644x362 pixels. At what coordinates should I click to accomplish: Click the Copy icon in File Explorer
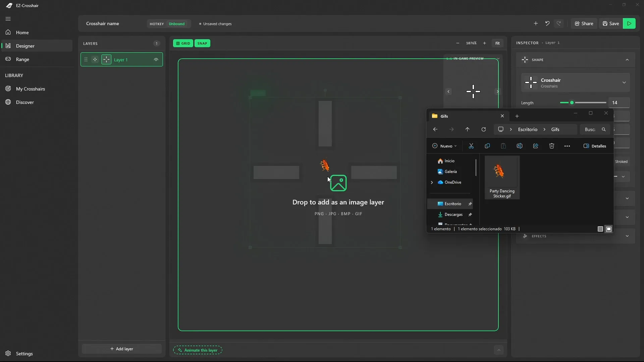click(x=487, y=146)
